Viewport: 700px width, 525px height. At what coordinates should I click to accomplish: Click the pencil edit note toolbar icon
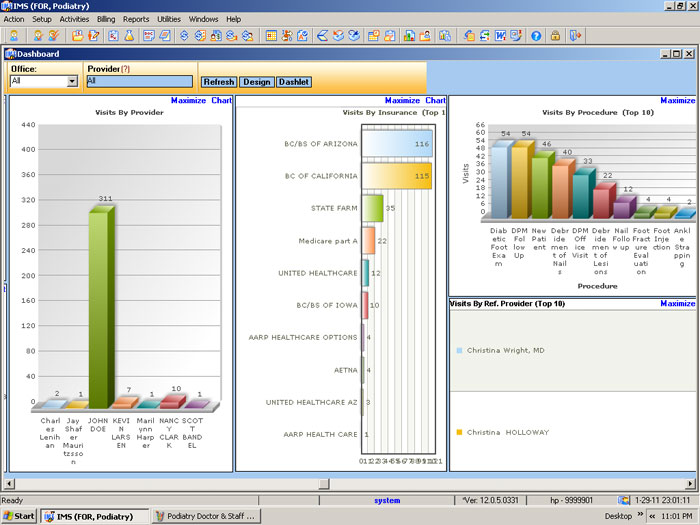[x=94, y=36]
